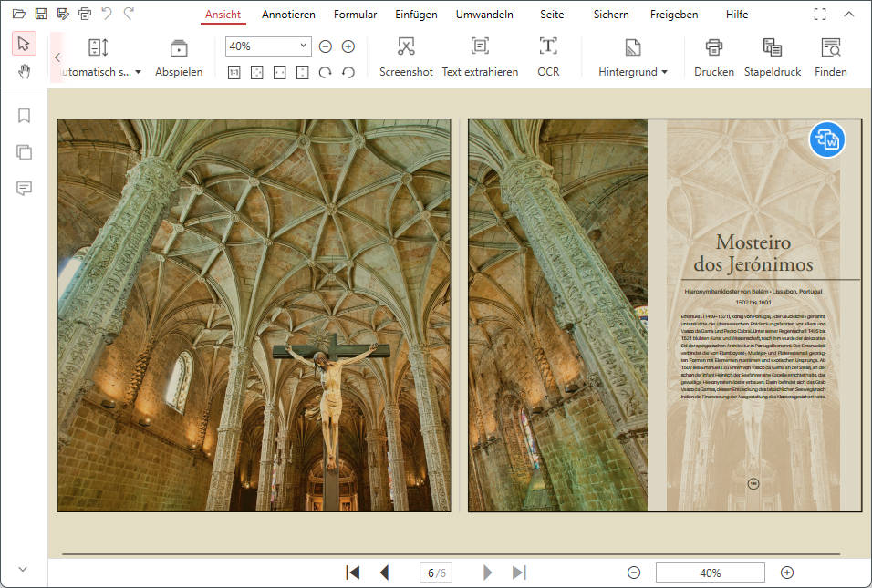This screenshot has width=872, height=588.
Task: Set actual size with the 1:1 icon
Action: [234, 72]
